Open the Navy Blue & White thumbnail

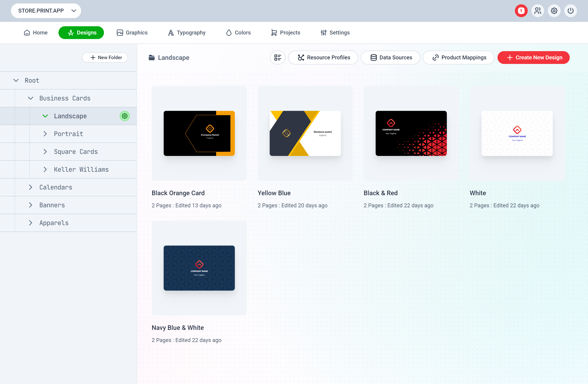pyautogui.click(x=199, y=268)
